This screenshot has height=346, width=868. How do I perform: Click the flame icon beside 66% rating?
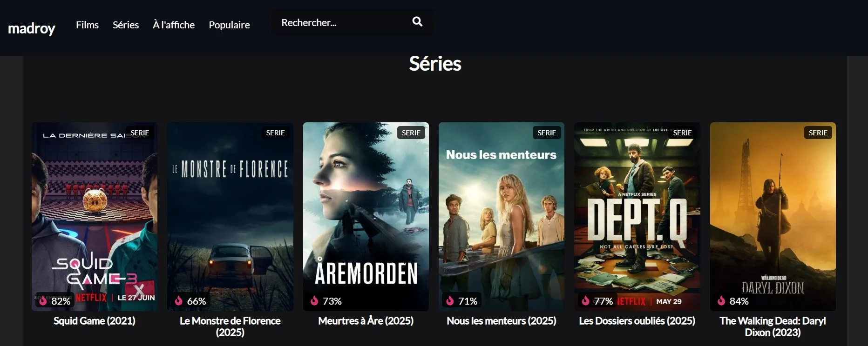tap(178, 300)
